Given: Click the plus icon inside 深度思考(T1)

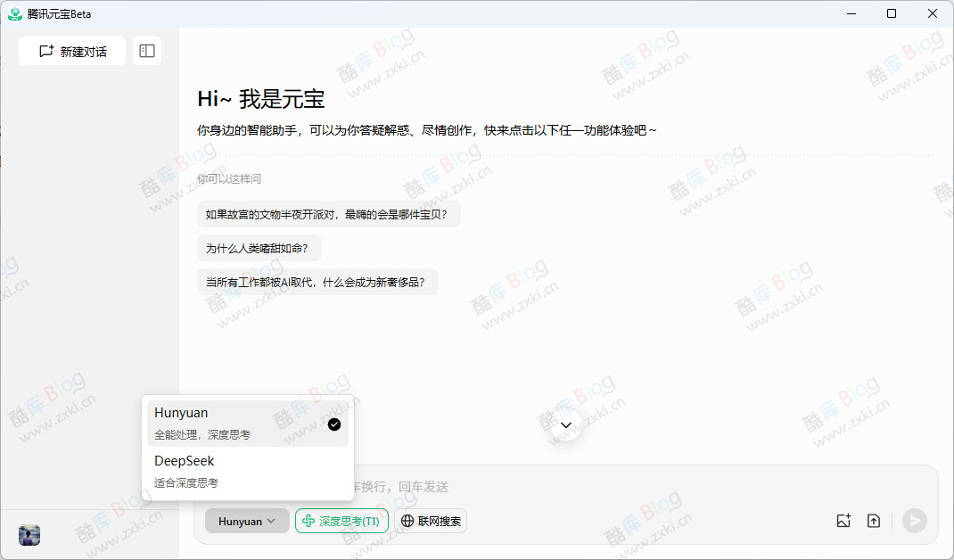Looking at the screenshot, I should 308,521.
